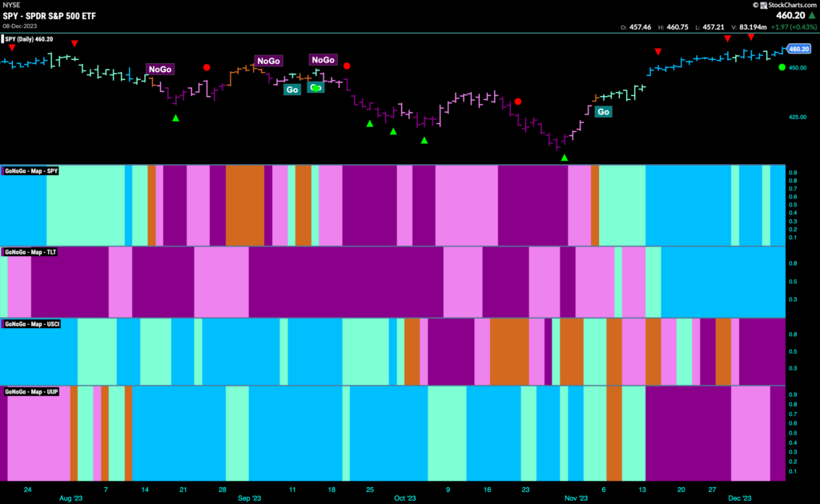
Task: Select the GoNoGo - Map - TLT panel label
Action: pyautogui.click(x=30, y=252)
